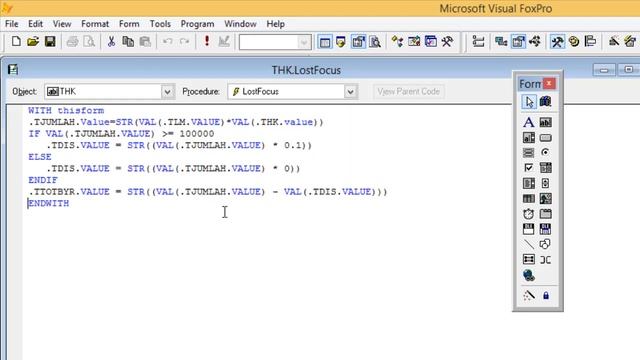Image resolution: width=640 pixels, height=360 pixels.
Task: Click the Set Tab Order icon
Action: (478, 41)
